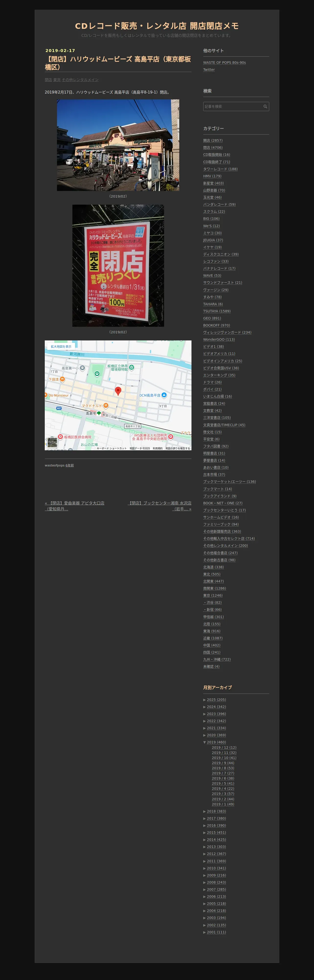Click the 利用規約 map terms link

(158, 448)
